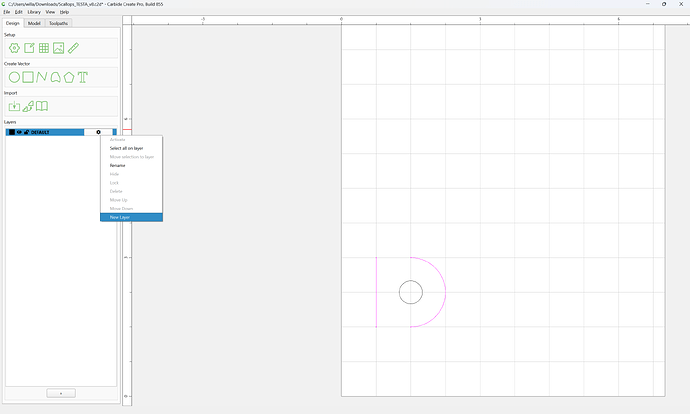Select the DEFAULT layer row
The width and height of the screenshot is (690, 414).
tap(61, 132)
